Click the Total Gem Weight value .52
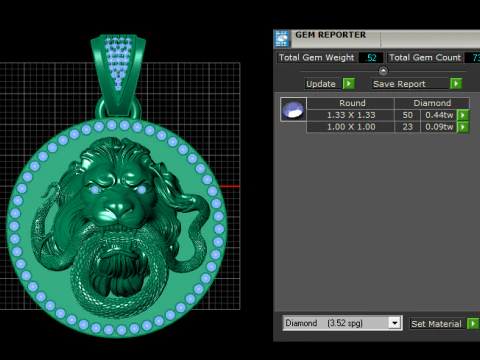 tap(371, 58)
